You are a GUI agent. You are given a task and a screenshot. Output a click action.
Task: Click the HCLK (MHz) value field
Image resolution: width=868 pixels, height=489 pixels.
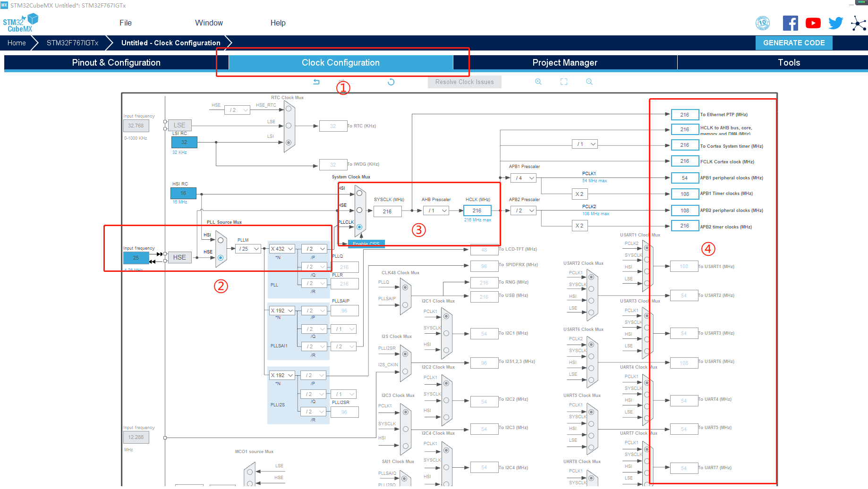(477, 211)
